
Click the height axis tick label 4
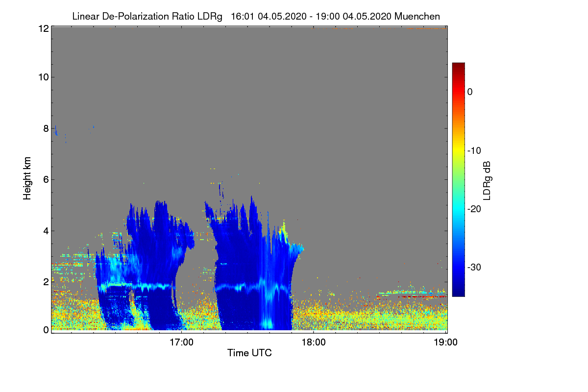coord(46,231)
